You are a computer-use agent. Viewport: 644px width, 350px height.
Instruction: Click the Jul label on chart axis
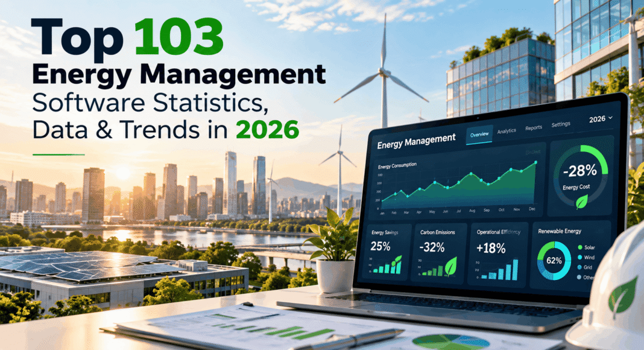coord(458,211)
